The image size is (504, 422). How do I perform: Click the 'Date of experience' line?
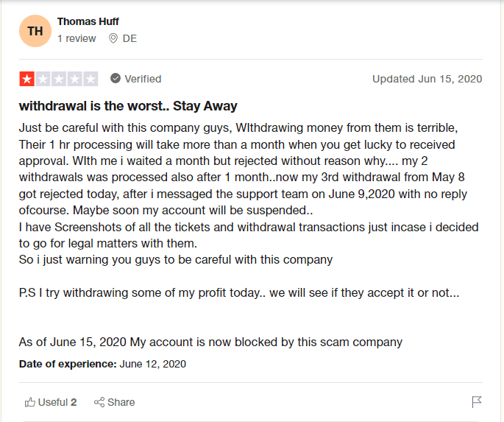tap(102, 364)
